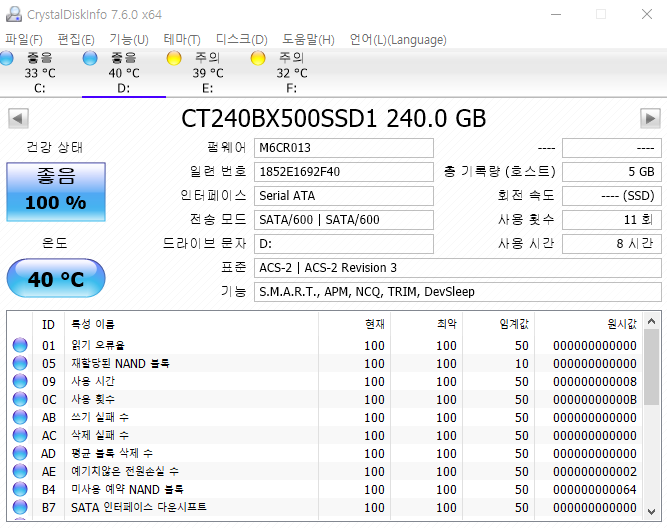Click the ID column header
Screen dimensions: 667x528
(x=48, y=325)
